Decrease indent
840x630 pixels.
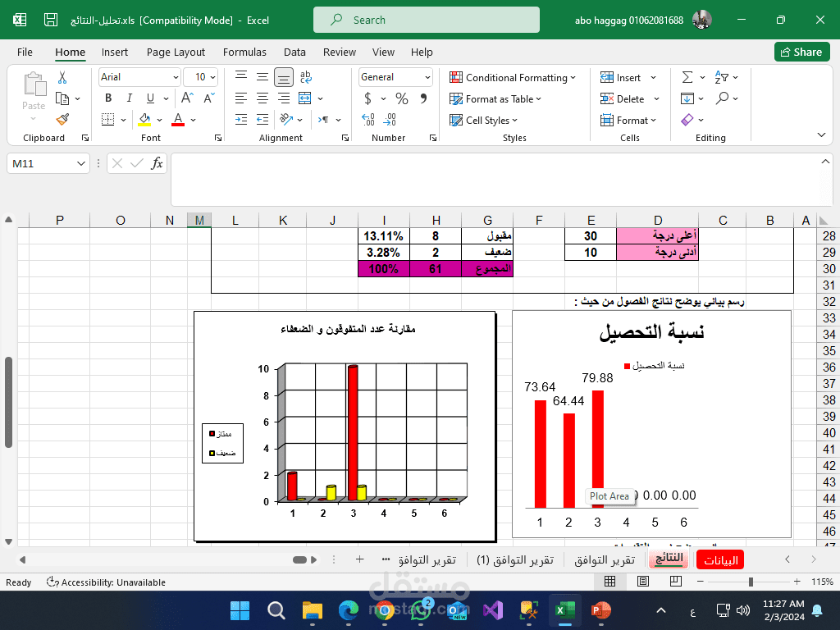coord(241,120)
